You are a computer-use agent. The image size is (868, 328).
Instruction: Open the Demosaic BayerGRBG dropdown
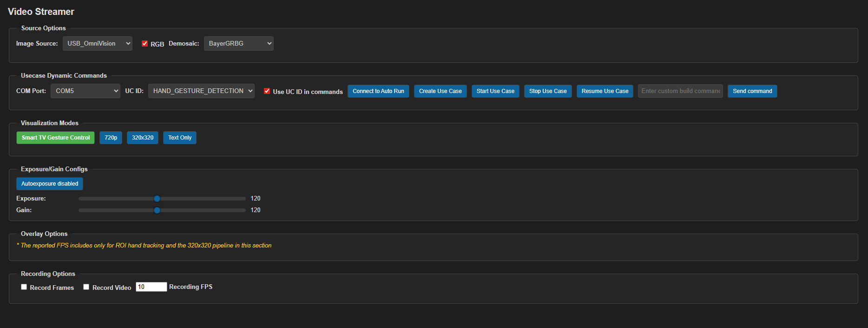[239, 44]
